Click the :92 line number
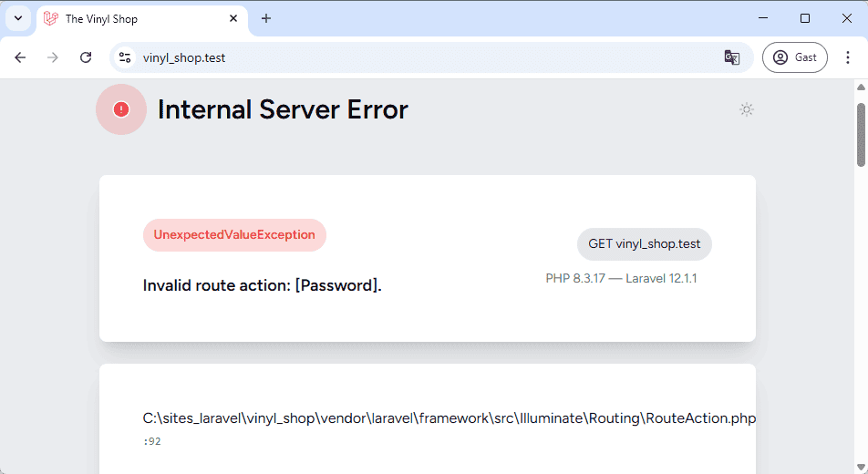The width and height of the screenshot is (868, 474). (x=151, y=441)
